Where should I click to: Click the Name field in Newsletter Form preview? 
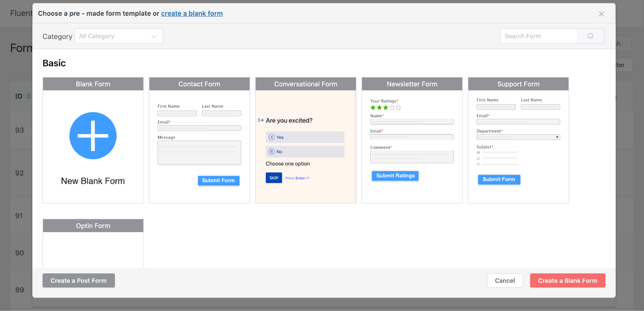click(x=412, y=122)
